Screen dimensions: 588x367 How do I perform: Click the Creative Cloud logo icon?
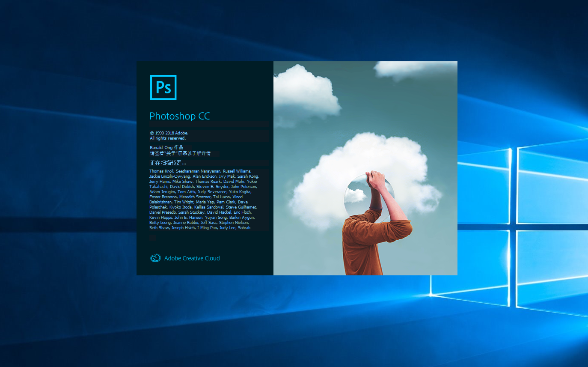click(155, 258)
